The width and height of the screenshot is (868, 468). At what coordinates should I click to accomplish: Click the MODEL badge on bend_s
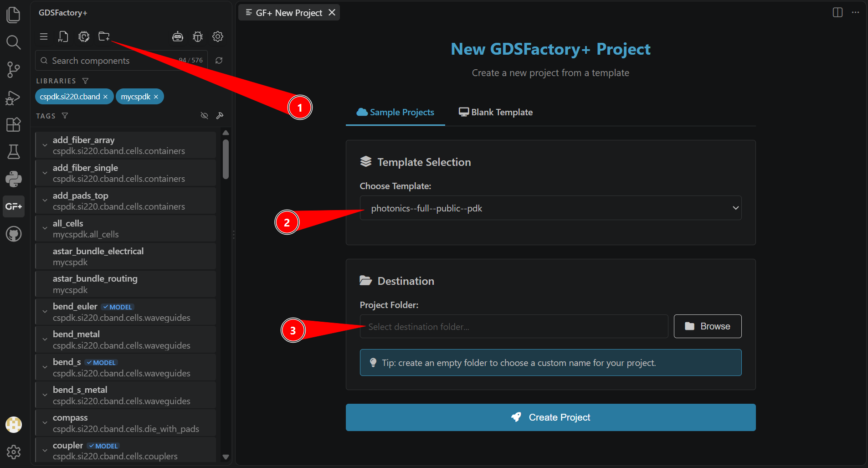101,363
